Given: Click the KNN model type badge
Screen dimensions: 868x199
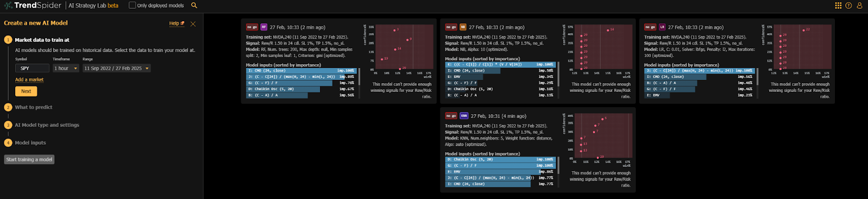Looking at the screenshot, I should click(x=464, y=116).
